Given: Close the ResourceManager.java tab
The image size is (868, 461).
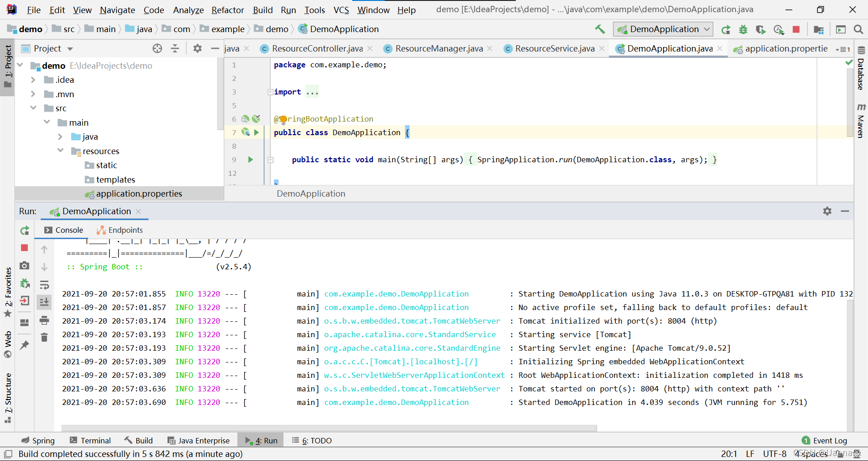Looking at the screenshot, I should click(490, 48).
